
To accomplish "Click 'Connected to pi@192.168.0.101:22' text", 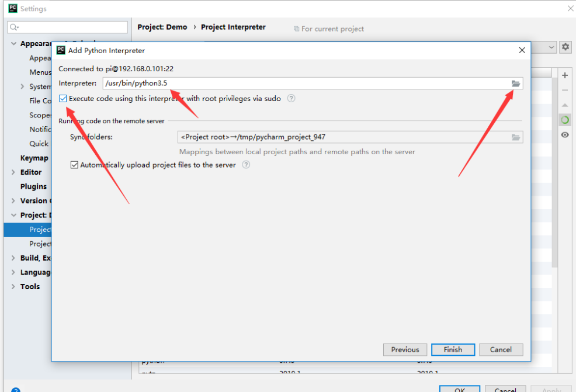I will [x=116, y=69].
